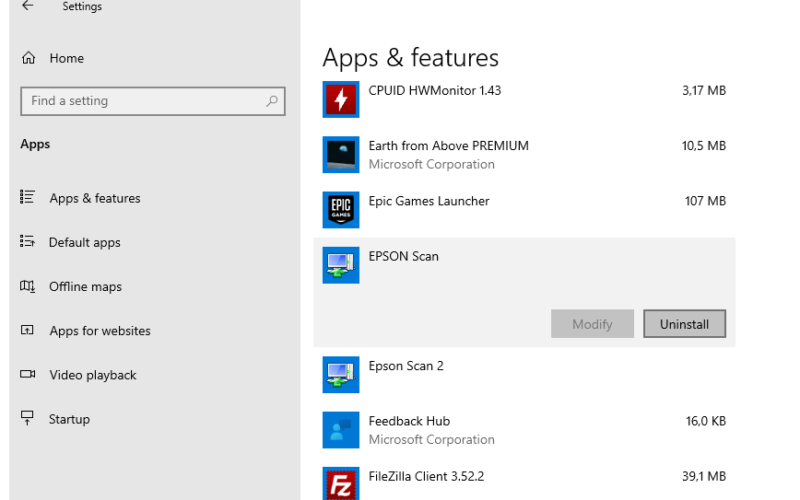Click the Epic Games Launcher icon

341,210
